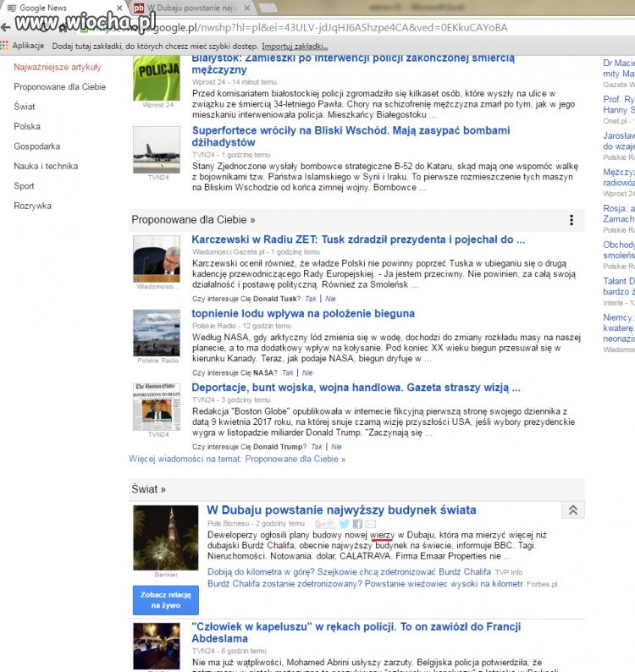635x672 pixels.
Task: Answer Tak for Donald Tusk interest
Action: [x=311, y=299]
